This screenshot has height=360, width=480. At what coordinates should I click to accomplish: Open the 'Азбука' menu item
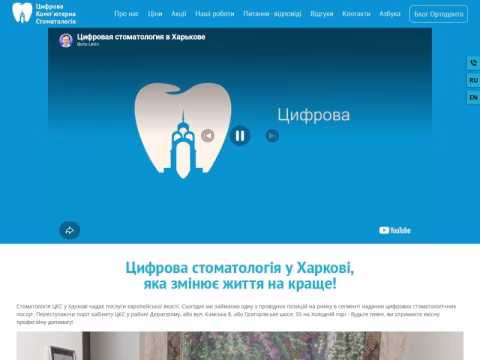(390, 14)
